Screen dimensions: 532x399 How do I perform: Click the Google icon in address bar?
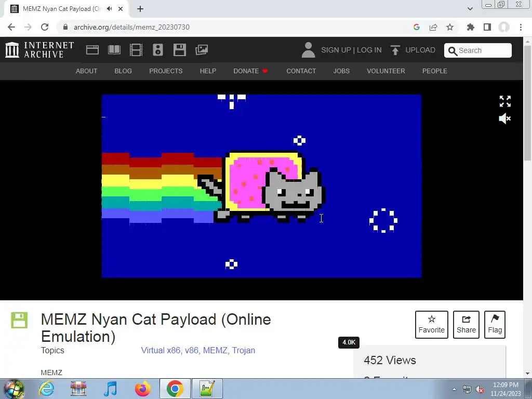click(417, 27)
